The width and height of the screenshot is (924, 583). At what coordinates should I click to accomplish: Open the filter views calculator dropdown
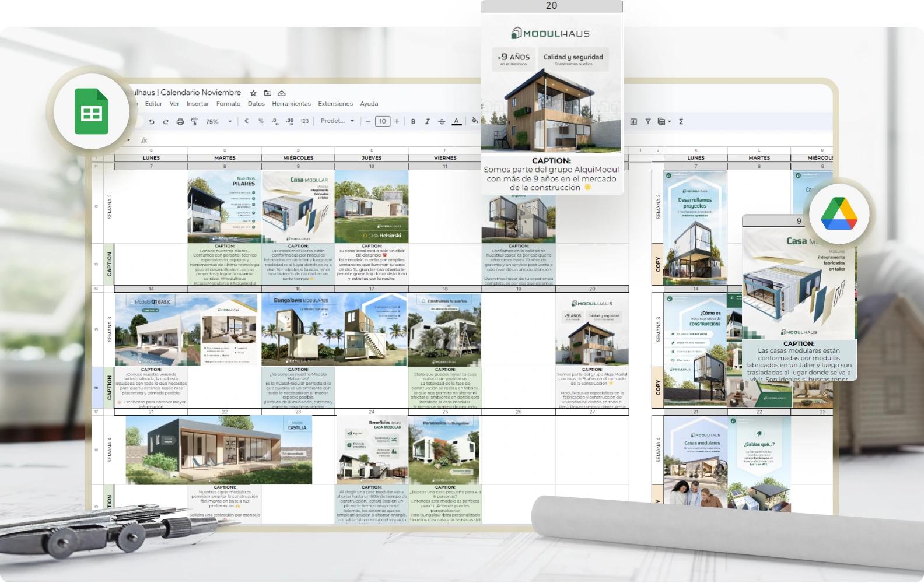point(664,122)
